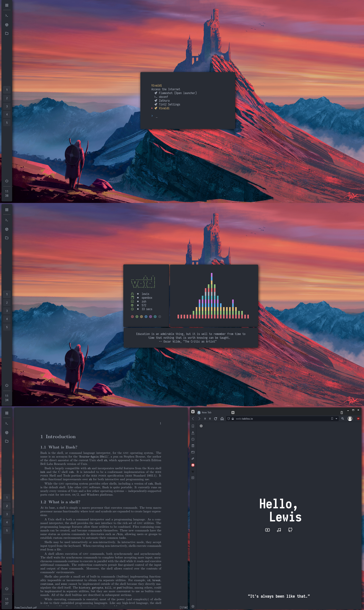Open the Bookmarks side panel in Vivaldi
The image size is (364, 610).
193,426
